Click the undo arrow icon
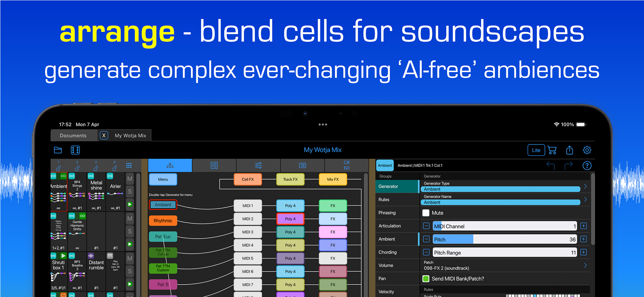The width and height of the screenshot is (644, 297). point(550,165)
